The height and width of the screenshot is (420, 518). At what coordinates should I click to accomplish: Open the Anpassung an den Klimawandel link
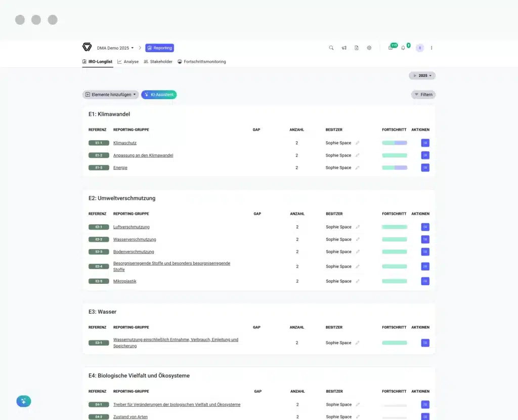tap(143, 155)
